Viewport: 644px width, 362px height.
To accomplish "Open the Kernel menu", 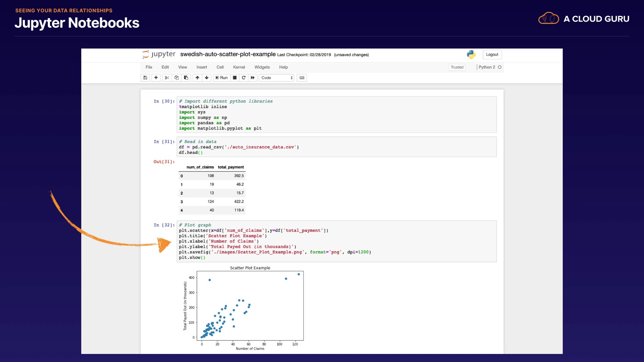I will click(239, 67).
